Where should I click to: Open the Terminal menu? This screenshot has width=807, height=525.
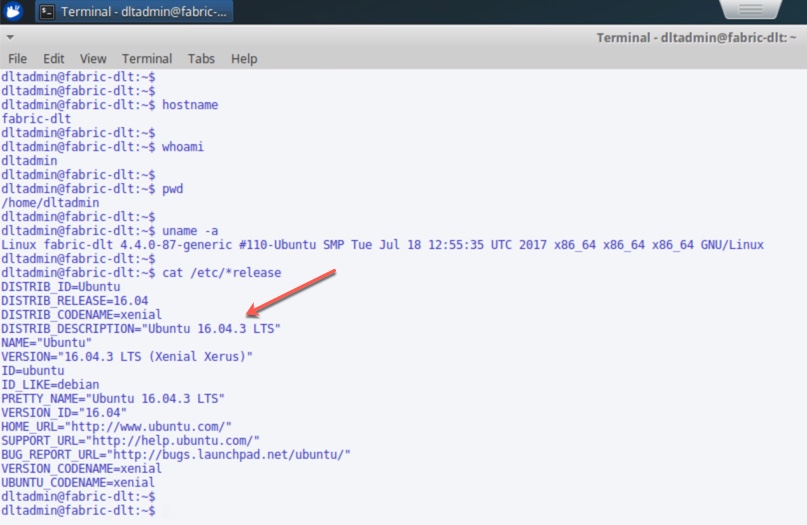coord(147,59)
